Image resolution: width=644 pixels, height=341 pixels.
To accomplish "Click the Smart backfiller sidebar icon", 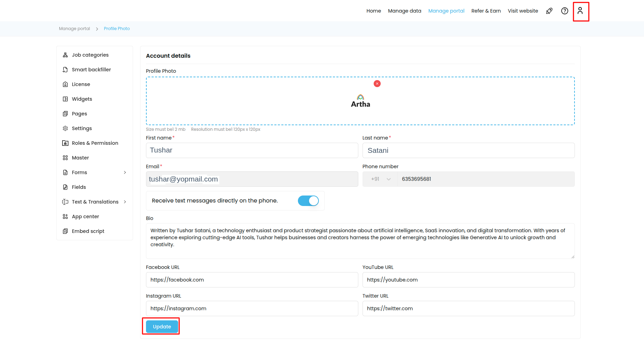I will pyautogui.click(x=65, y=70).
